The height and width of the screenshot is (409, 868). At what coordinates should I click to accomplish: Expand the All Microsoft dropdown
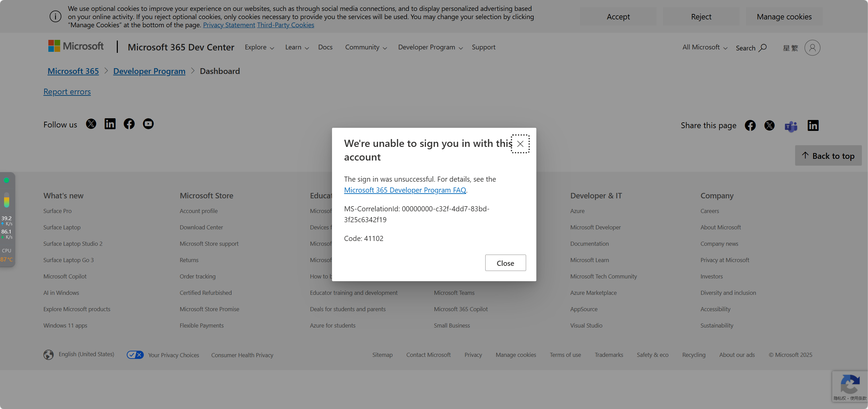coord(705,47)
